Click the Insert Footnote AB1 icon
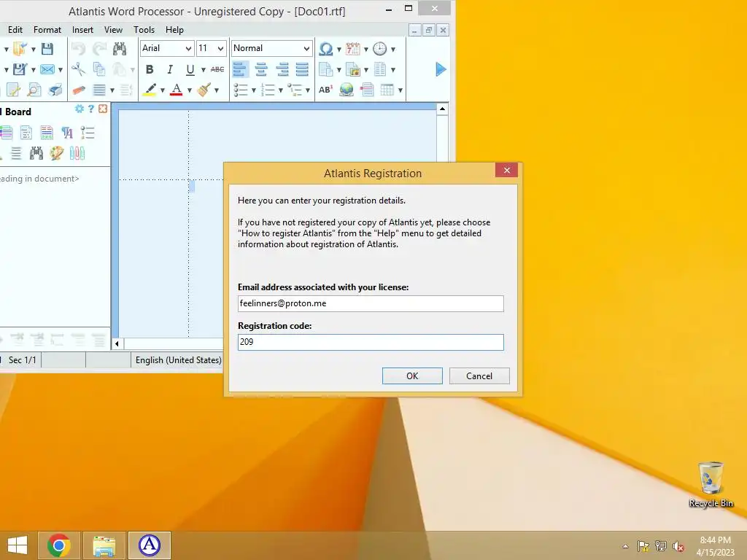The image size is (747, 560). [326, 90]
